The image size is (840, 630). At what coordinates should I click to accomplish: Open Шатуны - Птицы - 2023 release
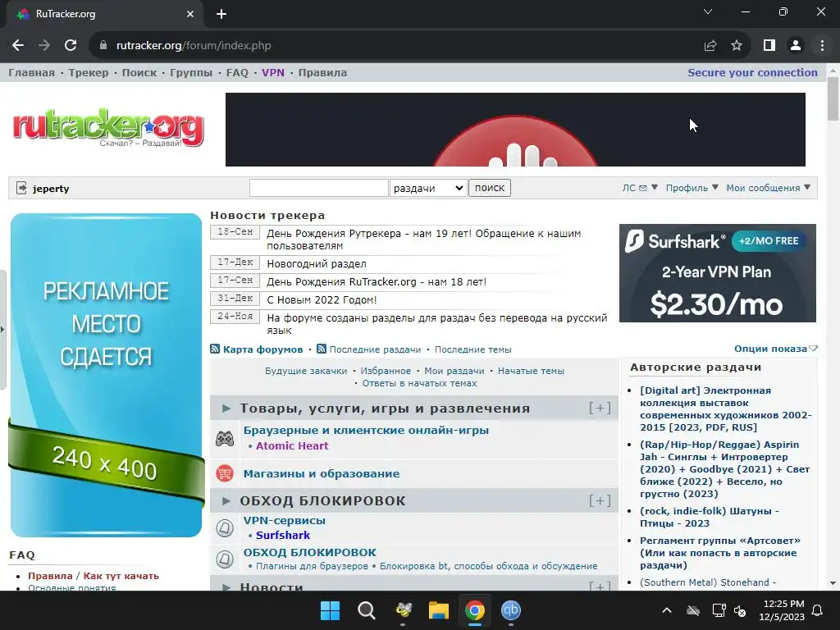[710, 517]
